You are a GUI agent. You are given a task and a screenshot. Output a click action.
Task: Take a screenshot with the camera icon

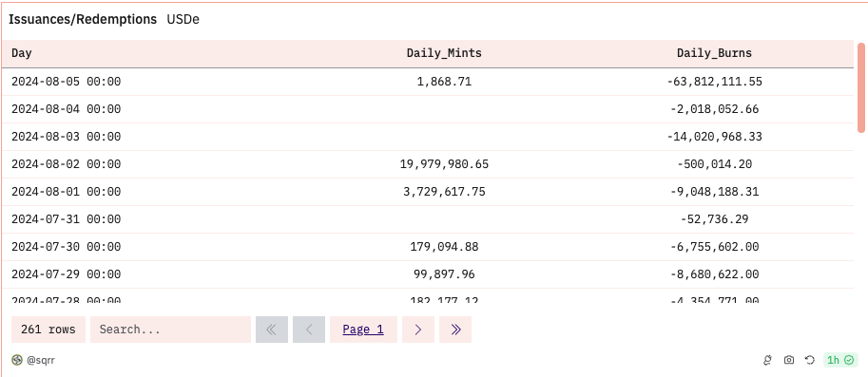pos(789,360)
